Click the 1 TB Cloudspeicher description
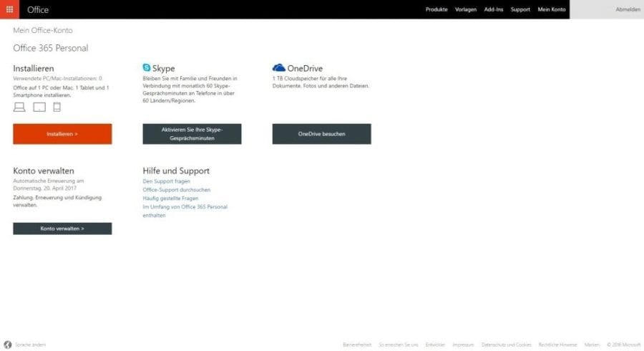This screenshot has height=351, width=644. pyautogui.click(x=321, y=82)
